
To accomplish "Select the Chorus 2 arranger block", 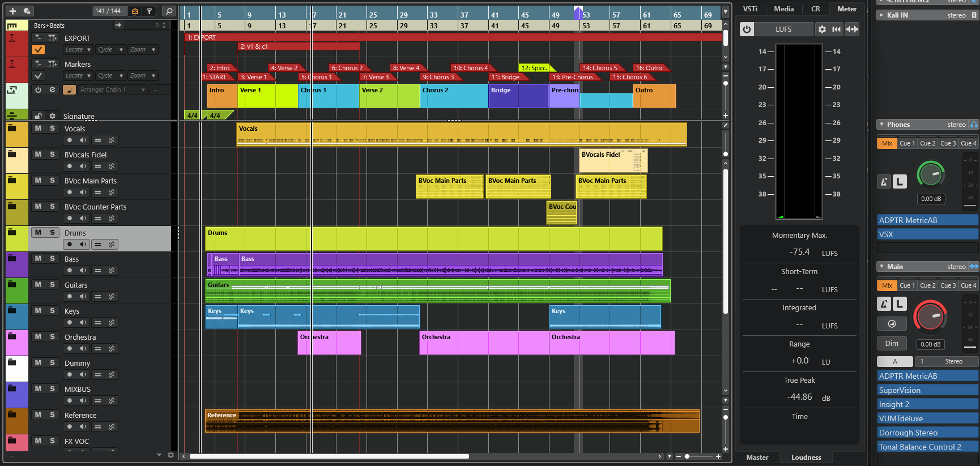I will (x=454, y=96).
